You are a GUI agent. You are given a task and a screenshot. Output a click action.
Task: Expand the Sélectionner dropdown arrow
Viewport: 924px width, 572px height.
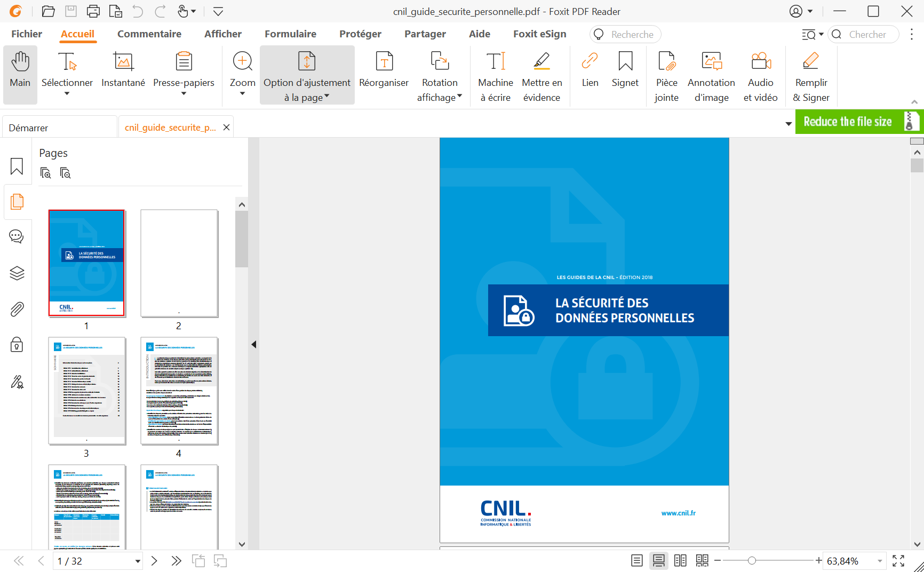(x=67, y=94)
